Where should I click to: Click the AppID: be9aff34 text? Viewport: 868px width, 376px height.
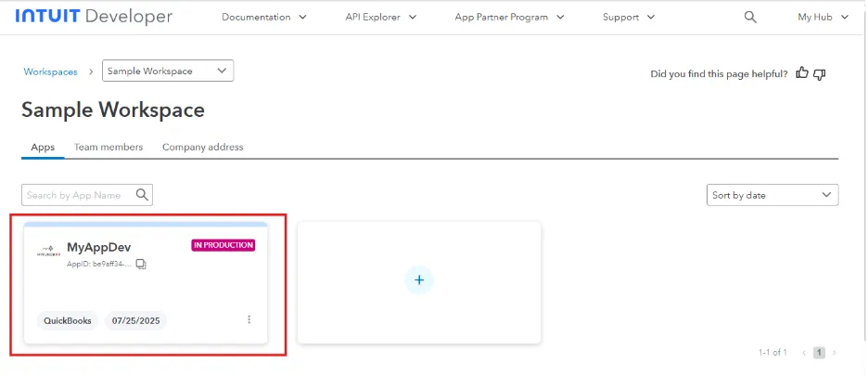(99, 265)
